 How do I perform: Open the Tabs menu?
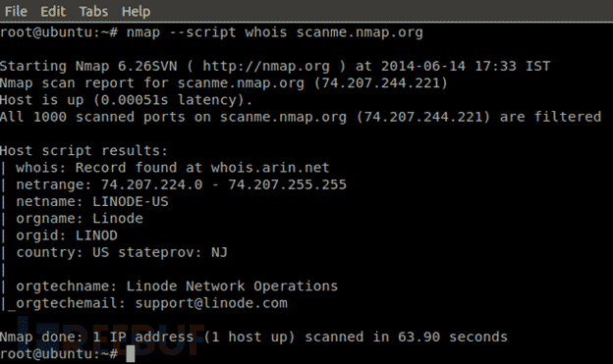coord(93,12)
